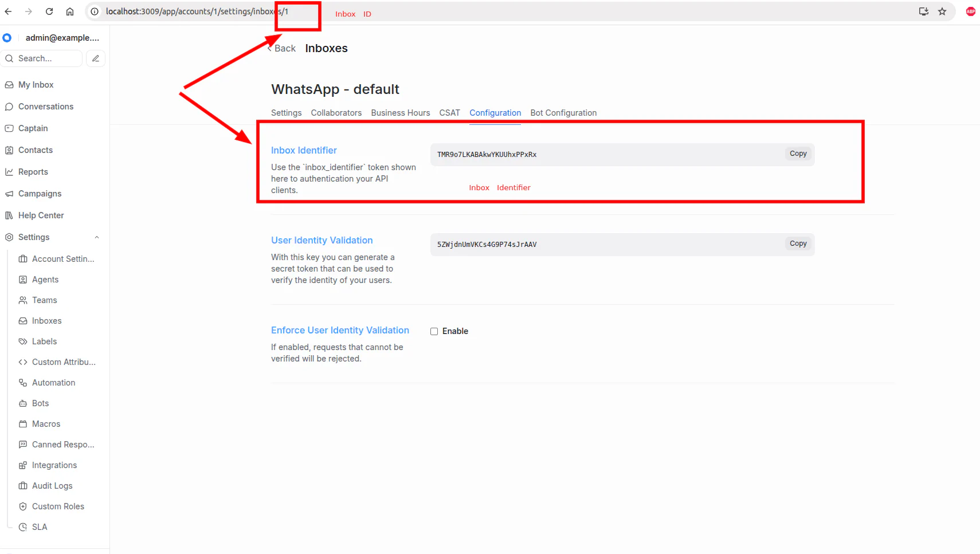Screen dimensions: 980x554
Task: Copy the User Identity Validation key
Action: click(x=798, y=243)
